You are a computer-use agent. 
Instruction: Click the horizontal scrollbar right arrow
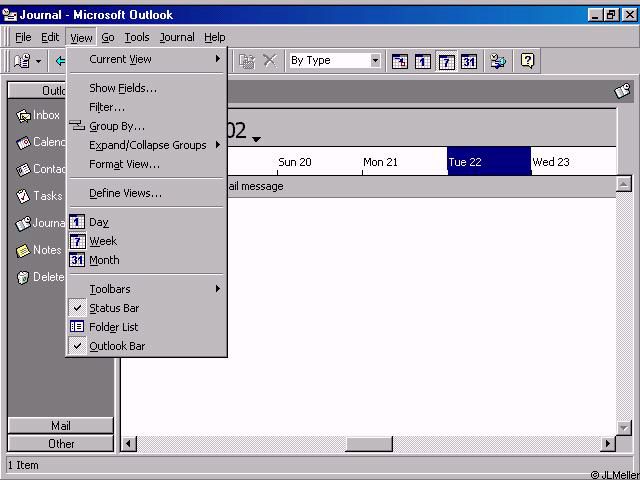click(x=608, y=444)
